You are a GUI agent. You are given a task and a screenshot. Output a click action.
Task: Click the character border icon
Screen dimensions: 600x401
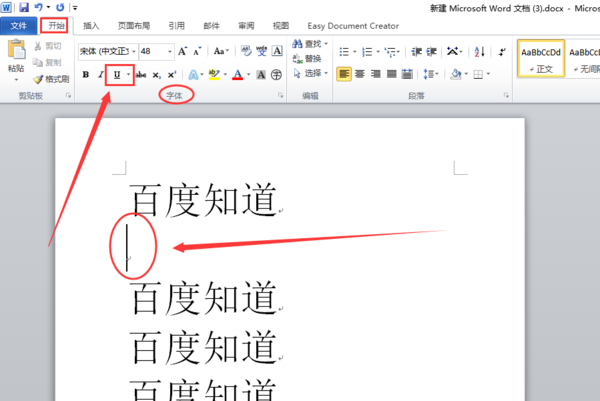[x=277, y=51]
